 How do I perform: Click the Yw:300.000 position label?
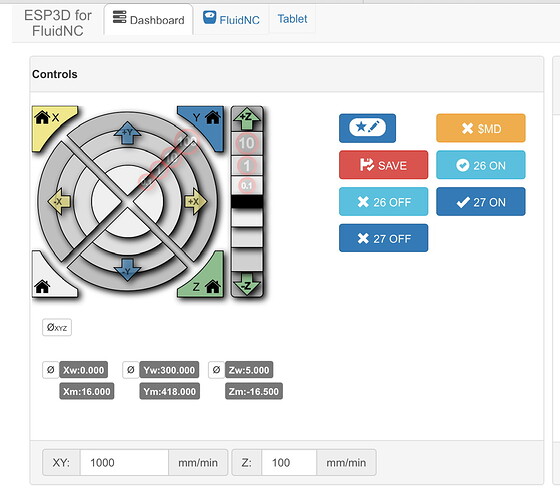pos(169,370)
